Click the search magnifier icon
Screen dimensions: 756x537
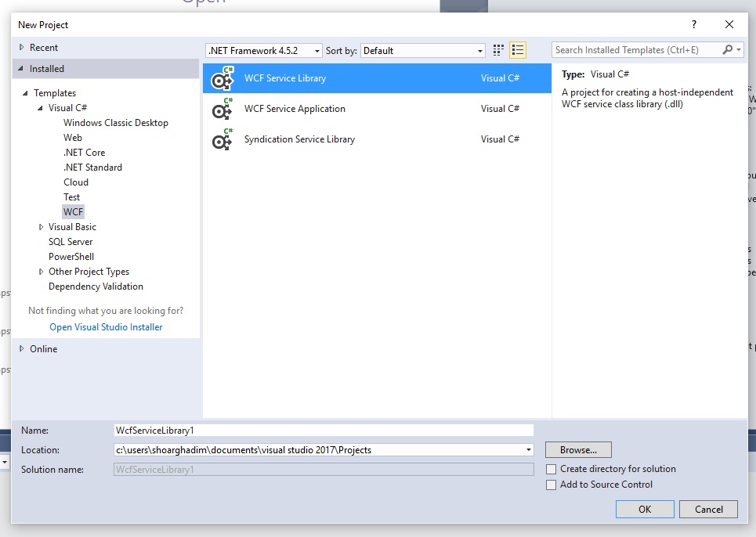pos(727,49)
